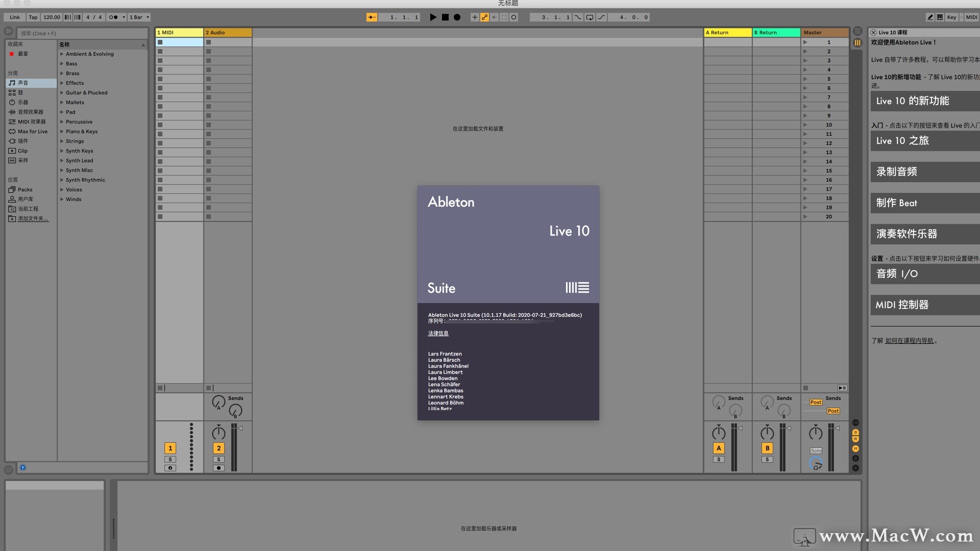Toggle the Loop switch icon

[x=590, y=17]
